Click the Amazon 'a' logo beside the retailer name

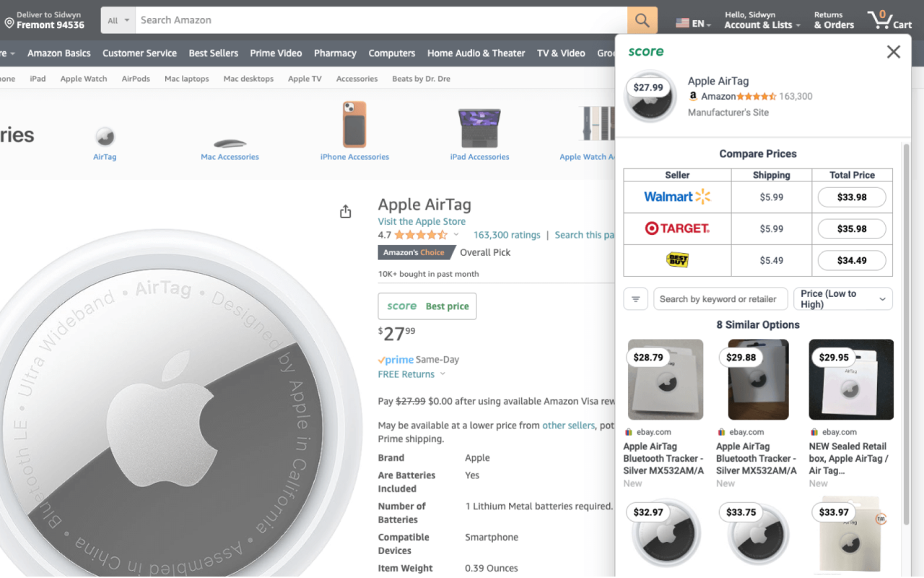coord(693,96)
